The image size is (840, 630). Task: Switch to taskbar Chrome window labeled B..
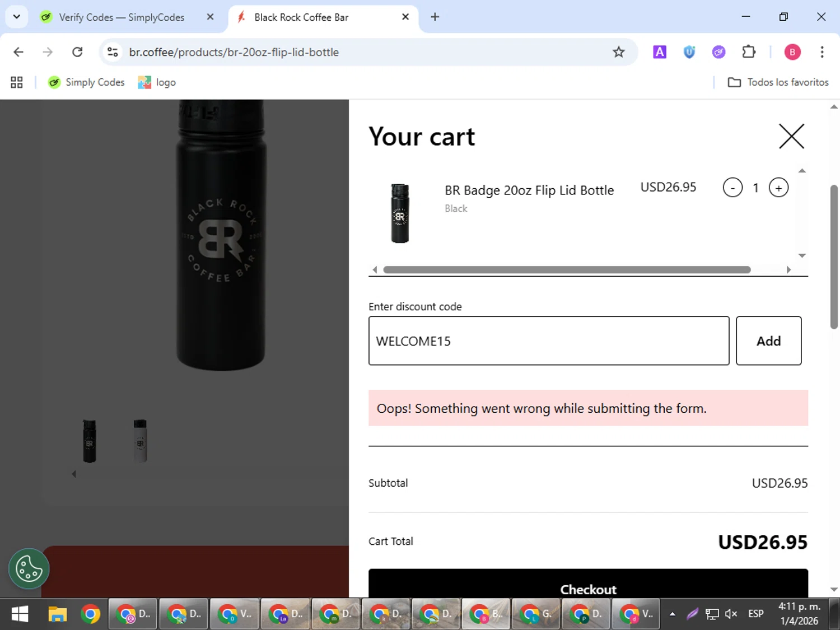[x=486, y=614]
